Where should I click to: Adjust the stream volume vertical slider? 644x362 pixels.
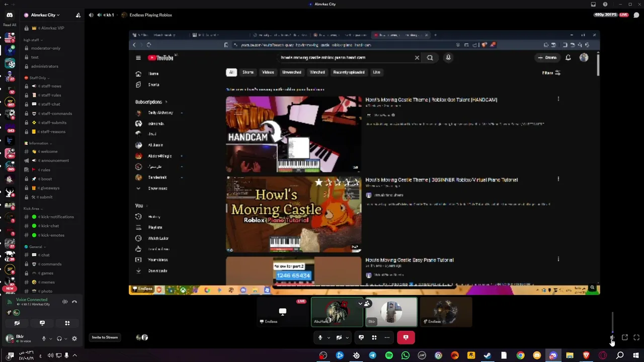click(612, 322)
